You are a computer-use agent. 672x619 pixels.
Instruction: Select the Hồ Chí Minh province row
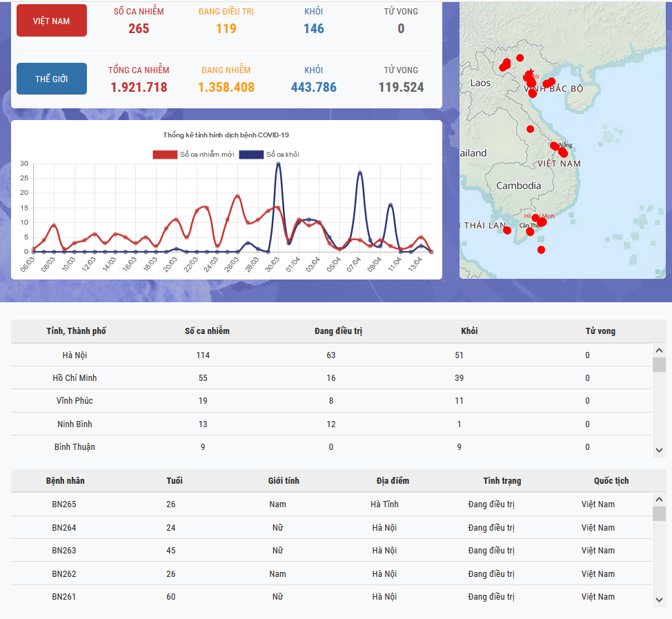tap(331, 378)
